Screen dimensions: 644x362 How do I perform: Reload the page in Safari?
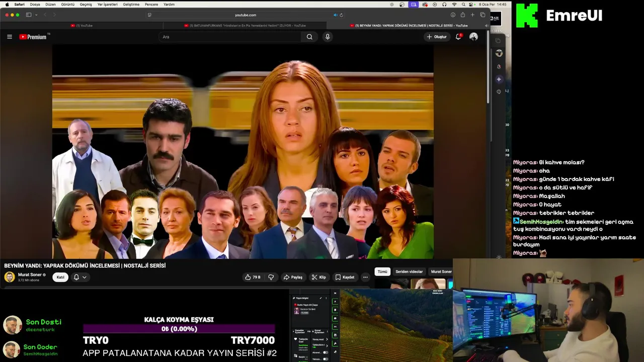pyautogui.click(x=342, y=15)
